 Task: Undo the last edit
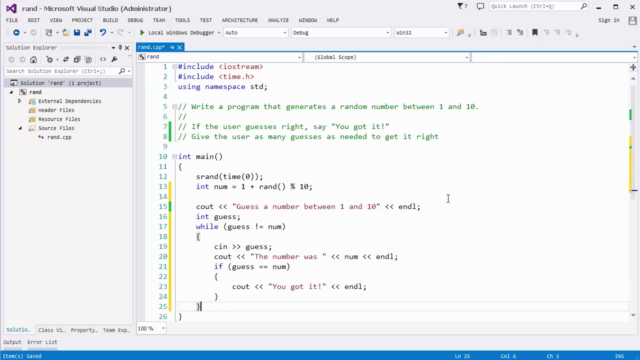pyautogui.click(x=103, y=33)
